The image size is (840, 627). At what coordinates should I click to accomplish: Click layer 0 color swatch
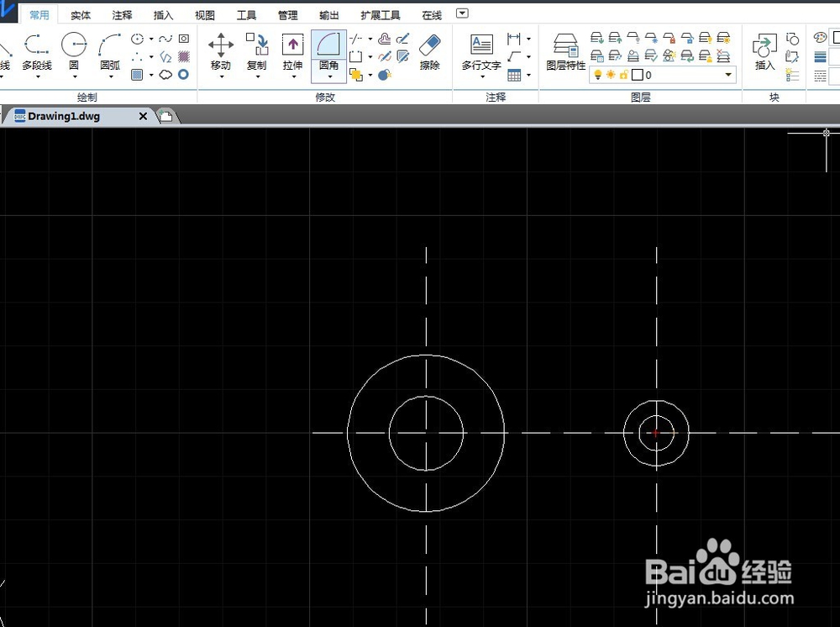tap(637, 75)
